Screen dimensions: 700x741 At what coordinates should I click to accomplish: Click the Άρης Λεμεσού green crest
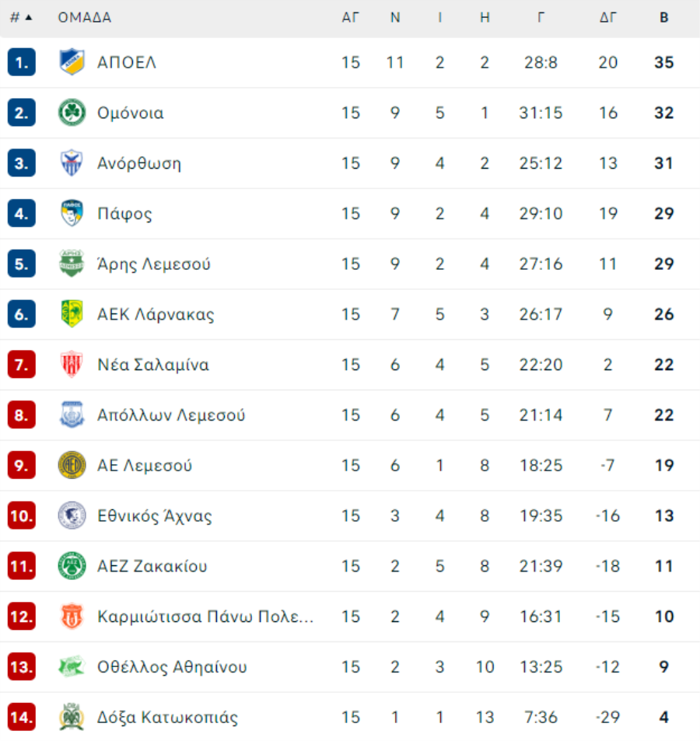point(72,264)
